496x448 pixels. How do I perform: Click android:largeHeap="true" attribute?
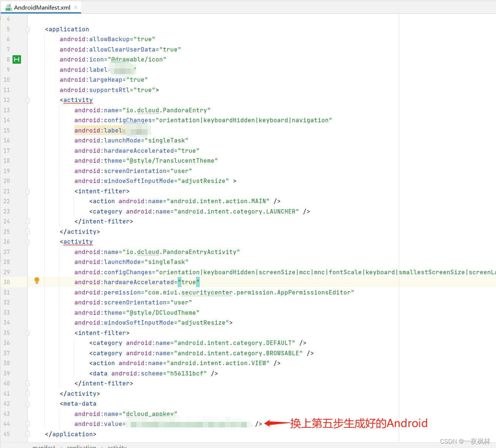click(x=104, y=80)
